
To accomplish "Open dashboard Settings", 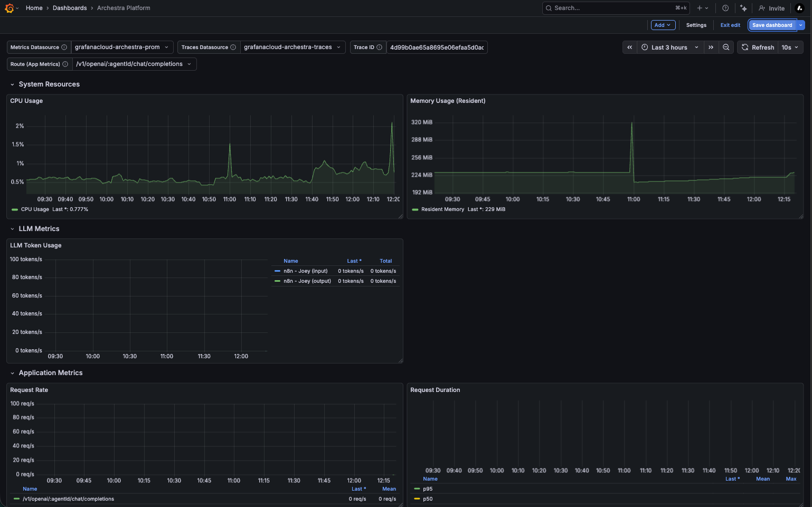I will pos(696,25).
